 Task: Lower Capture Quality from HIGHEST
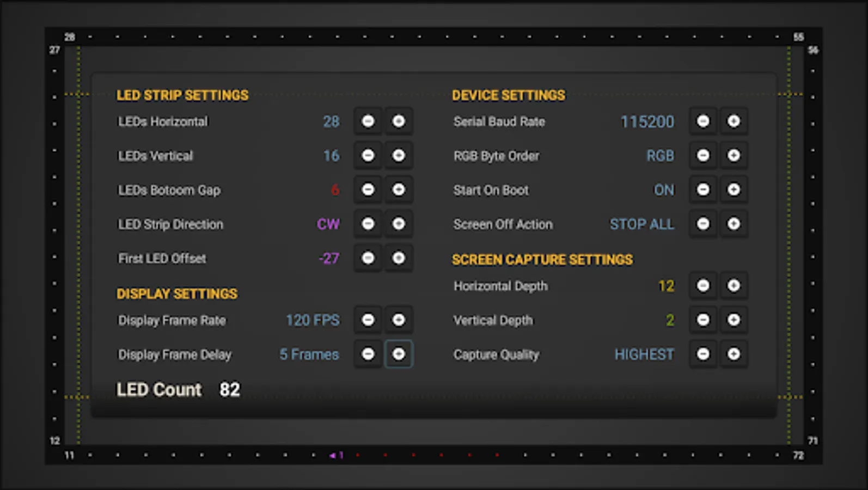click(x=703, y=354)
